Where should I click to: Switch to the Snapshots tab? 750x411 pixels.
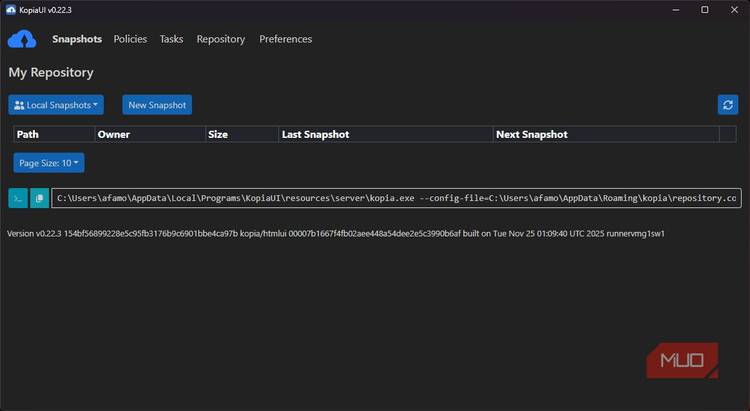coord(77,39)
